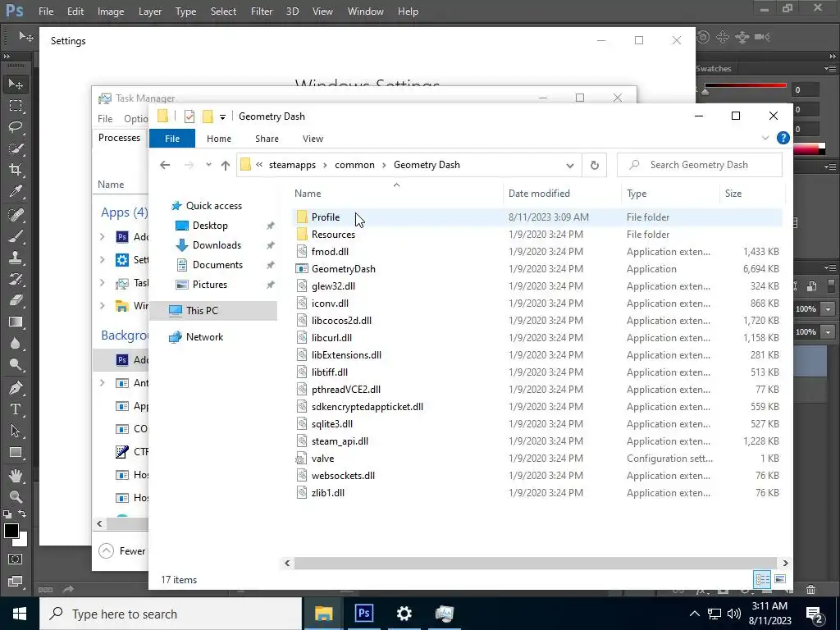Select the Lasso tool
This screenshot has width=840, height=630.
pyautogui.click(x=16, y=127)
